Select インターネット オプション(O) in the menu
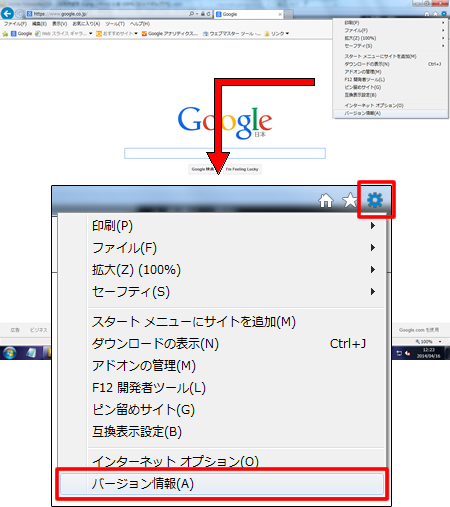The image size is (450, 507). 175,461
